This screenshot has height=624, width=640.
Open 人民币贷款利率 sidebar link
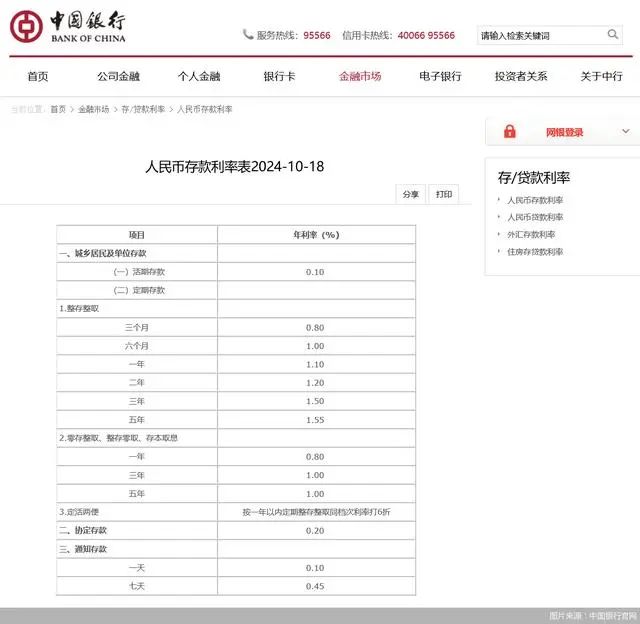click(x=535, y=217)
